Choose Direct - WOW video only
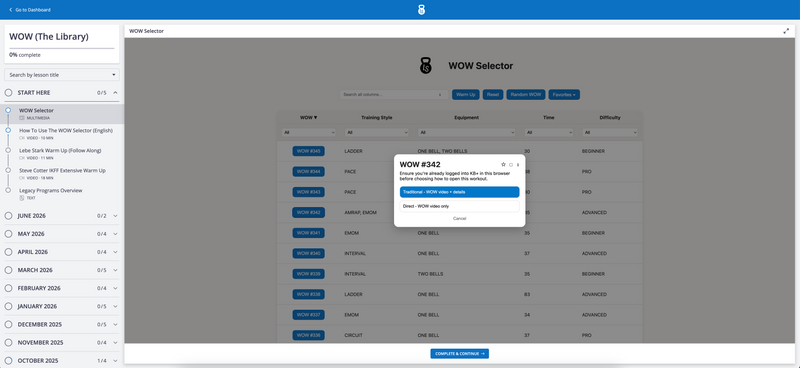The image size is (800, 368). [x=459, y=206]
